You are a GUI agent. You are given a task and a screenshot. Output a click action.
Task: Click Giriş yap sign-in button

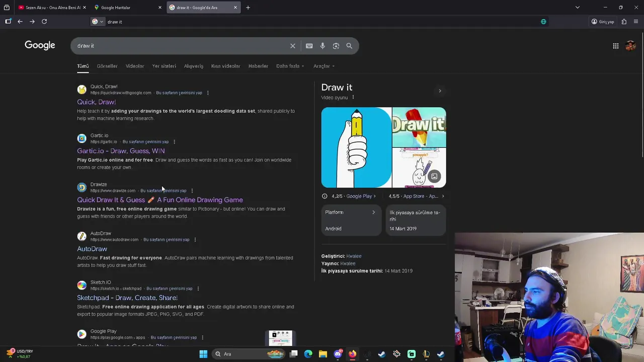(603, 22)
